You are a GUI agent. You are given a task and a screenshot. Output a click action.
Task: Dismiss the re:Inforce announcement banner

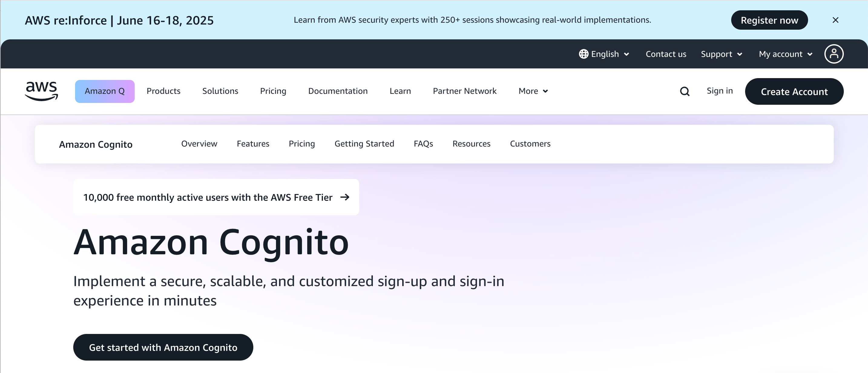tap(835, 20)
